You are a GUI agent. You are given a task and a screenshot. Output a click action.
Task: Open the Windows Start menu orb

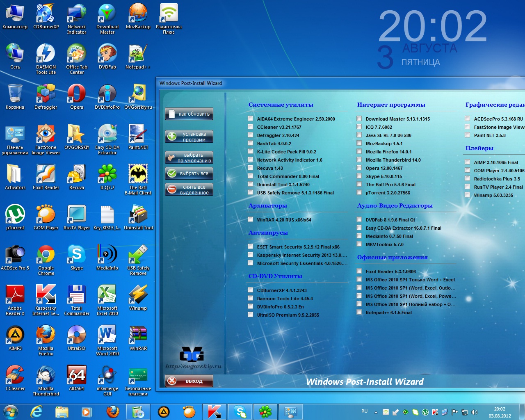point(11,411)
